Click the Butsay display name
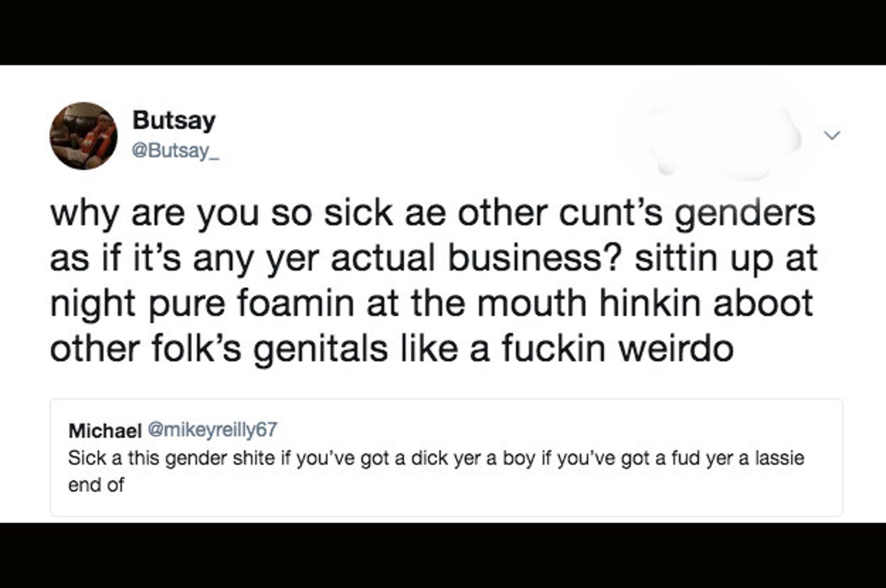Viewport: 886px width, 588px height. pos(174,120)
